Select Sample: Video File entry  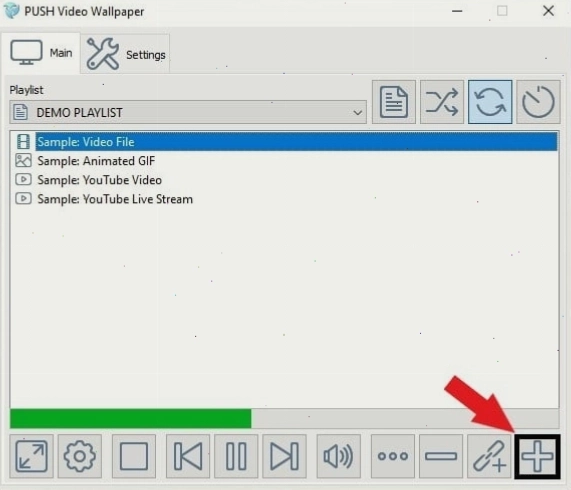tap(286, 142)
